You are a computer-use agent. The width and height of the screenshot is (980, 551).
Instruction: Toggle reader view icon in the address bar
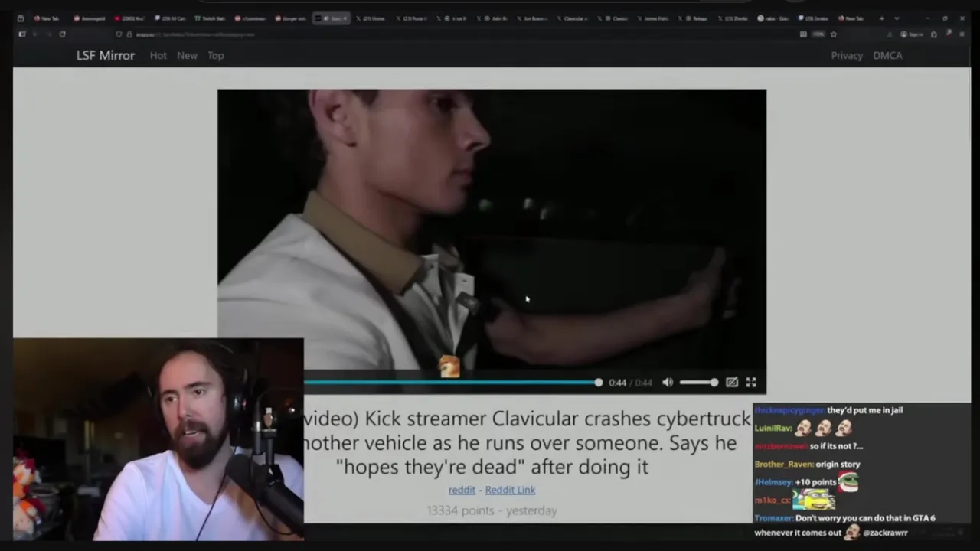coord(803,34)
